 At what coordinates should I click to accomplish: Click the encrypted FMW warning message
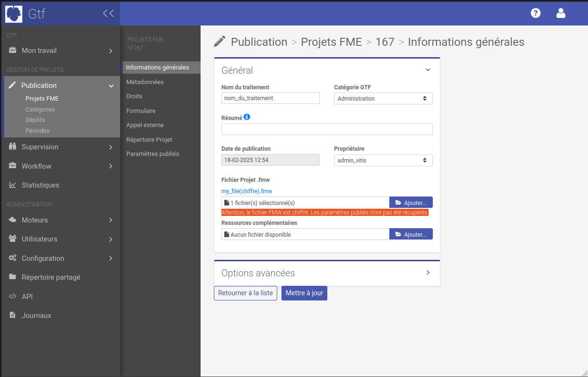pos(325,213)
